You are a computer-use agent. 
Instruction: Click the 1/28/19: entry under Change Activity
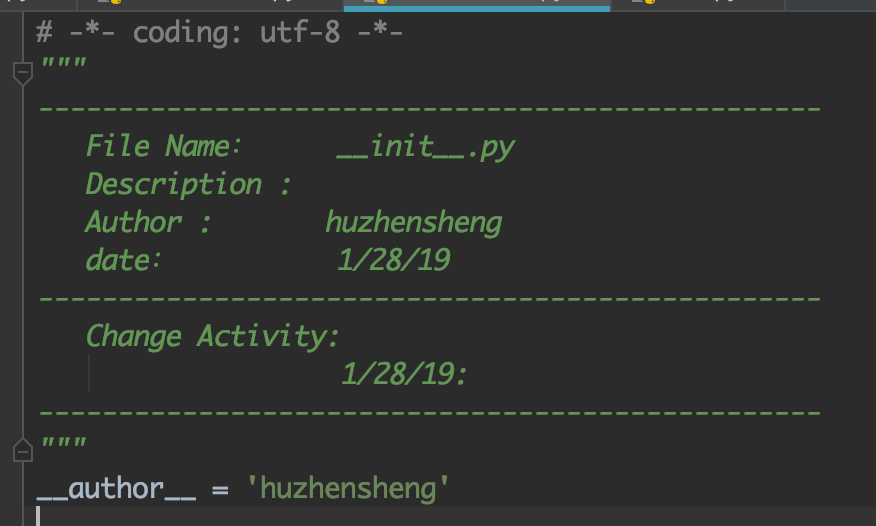(x=404, y=374)
